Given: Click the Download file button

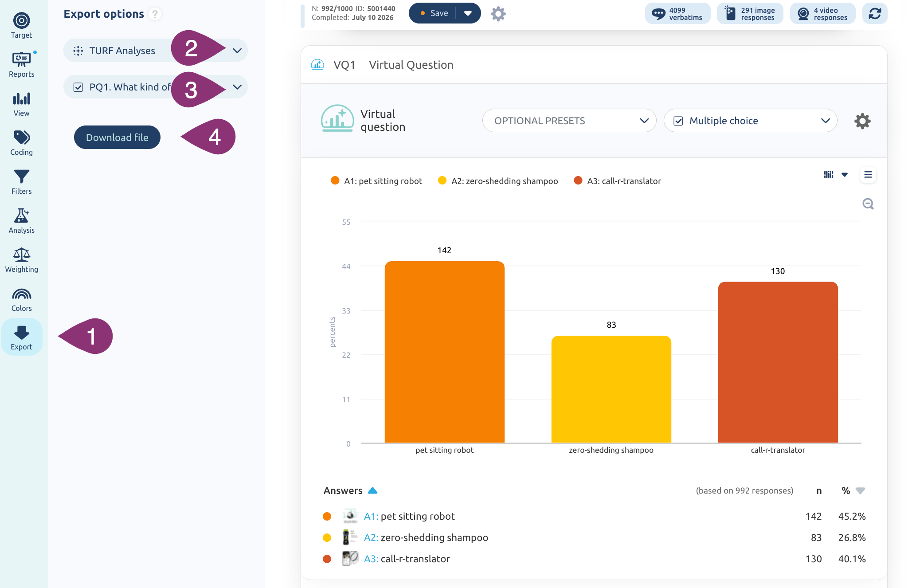Looking at the screenshot, I should pyautogui.click(x=117, y=137).
